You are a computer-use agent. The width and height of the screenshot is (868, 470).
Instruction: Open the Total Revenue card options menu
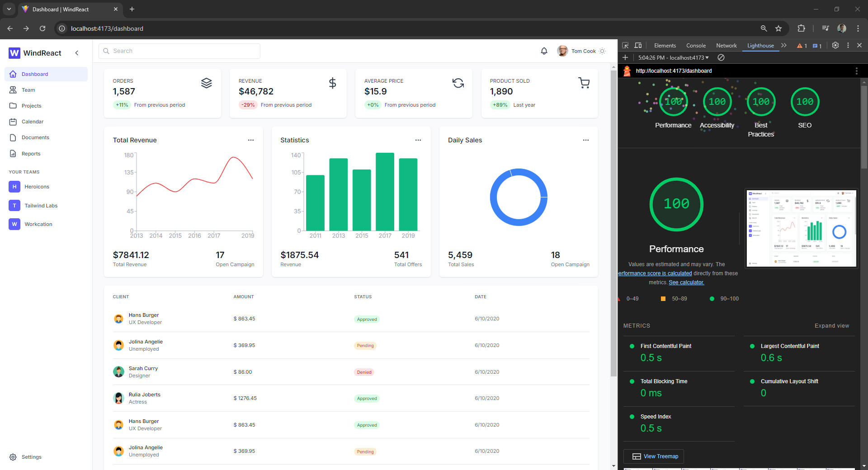[251, 140]
